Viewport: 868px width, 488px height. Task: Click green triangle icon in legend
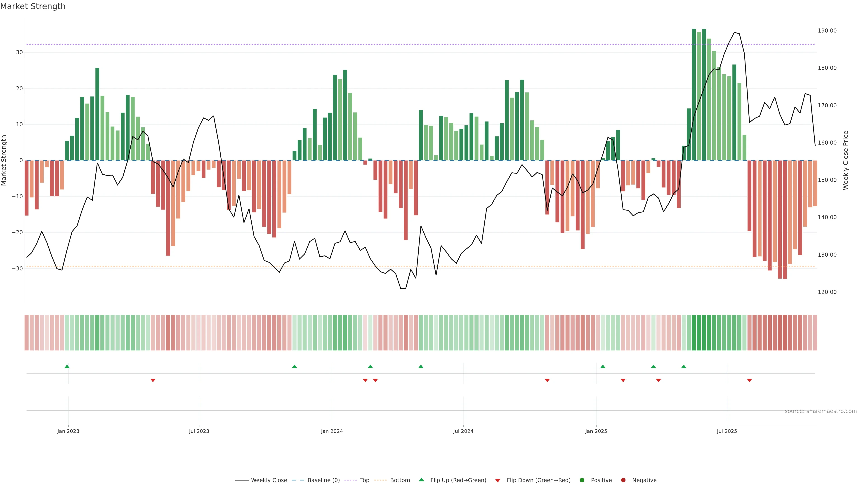pyautogui.click(x=421, y=480)
